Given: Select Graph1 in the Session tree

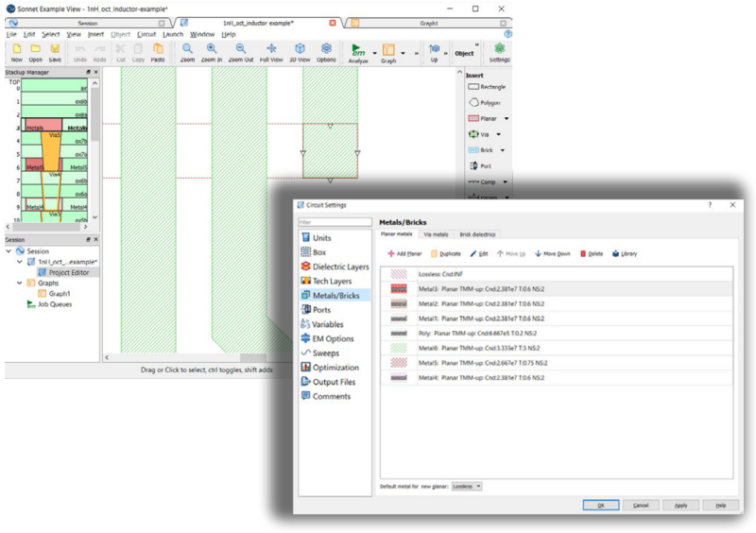Looking at the screenshot, I should pyautogui.click(x=54, y=294).
